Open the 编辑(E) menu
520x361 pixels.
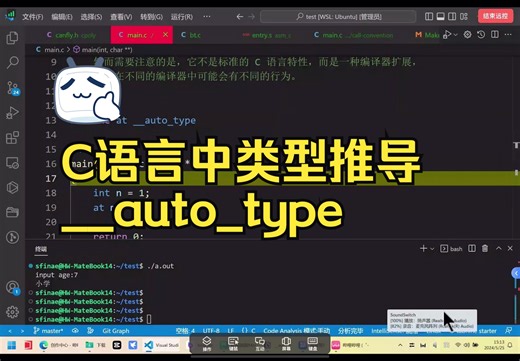(x=62, y=17)
